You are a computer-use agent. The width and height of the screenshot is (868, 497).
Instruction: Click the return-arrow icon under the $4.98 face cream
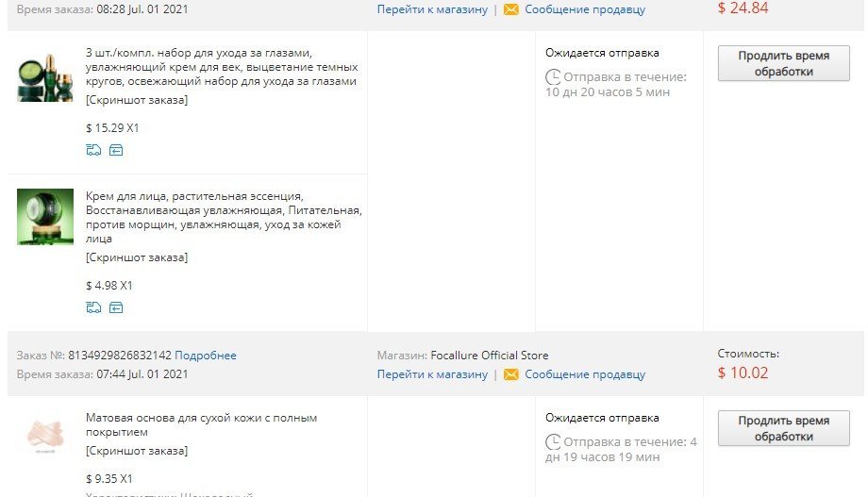(x=116, y=306)
